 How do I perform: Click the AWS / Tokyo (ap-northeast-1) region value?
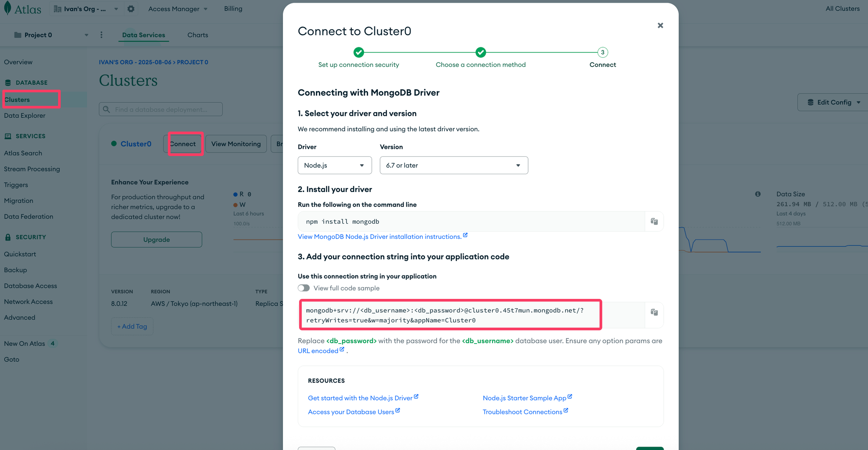[x=194, y=304]
